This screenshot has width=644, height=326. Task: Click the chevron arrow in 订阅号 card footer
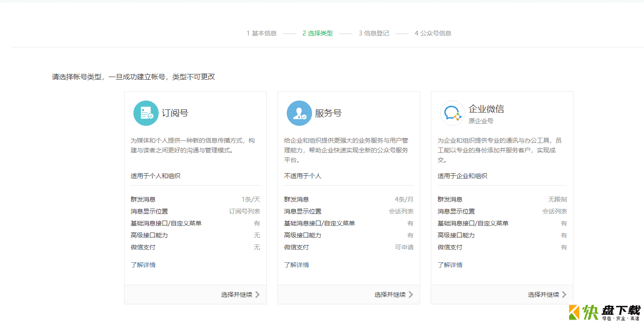[x=258, y=295]
